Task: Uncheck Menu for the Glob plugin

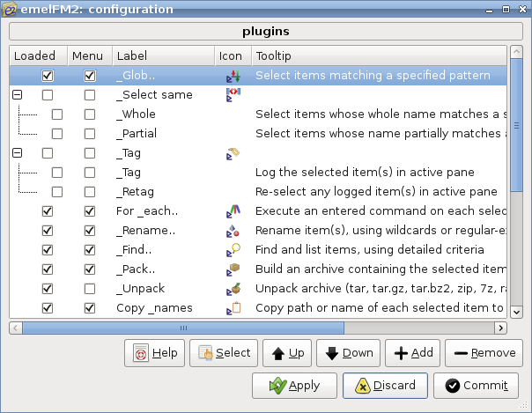Action: [90, 76]
